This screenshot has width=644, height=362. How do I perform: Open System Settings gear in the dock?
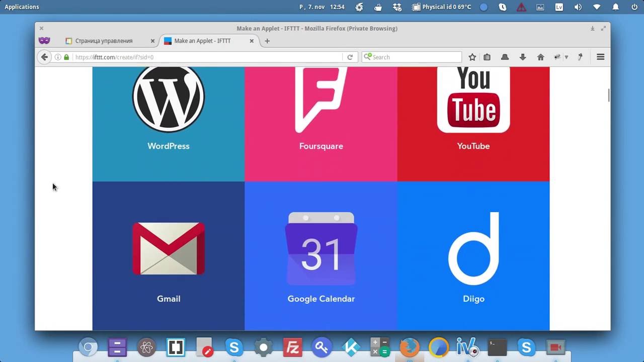click(x=263, y=347)
